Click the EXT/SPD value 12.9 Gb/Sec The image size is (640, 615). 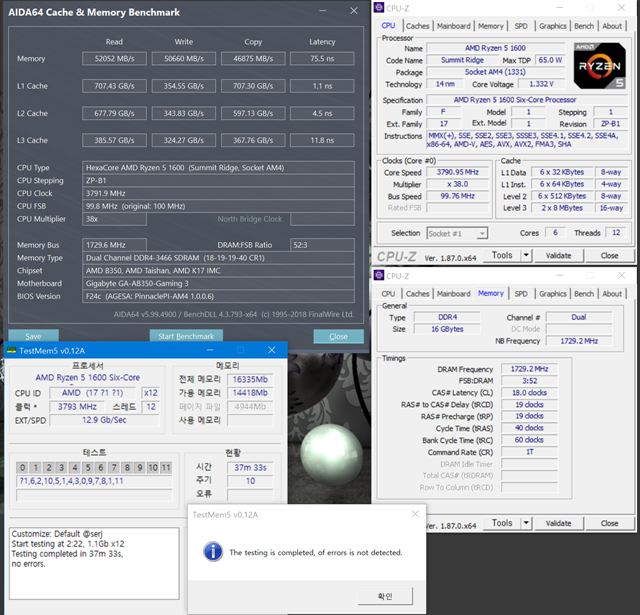click(104, 420)
